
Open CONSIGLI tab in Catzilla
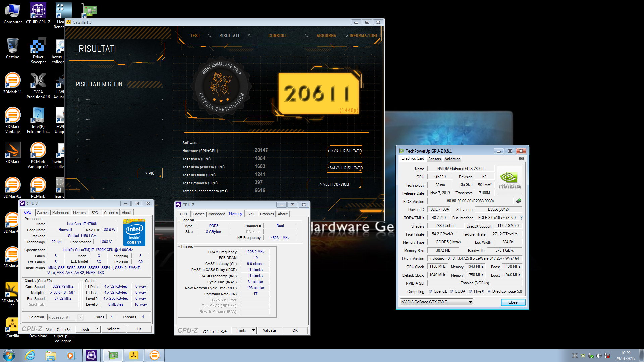click(x=277, y=36)
